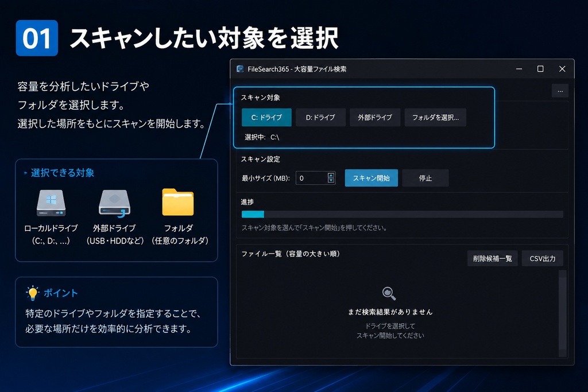The height and width of the screenshot is (392, 588).
Task: Click the (USB・HDDなど) caption
Action: pos(115,240)
